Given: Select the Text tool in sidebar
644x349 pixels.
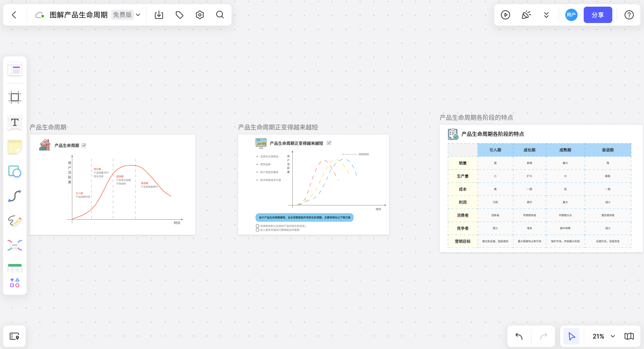Looking at the screenshot, I should 15,122.
